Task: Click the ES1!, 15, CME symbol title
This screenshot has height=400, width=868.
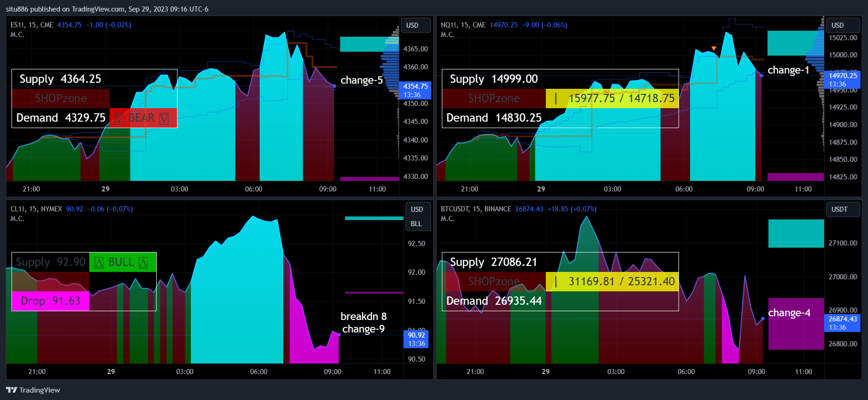Action: click(x=32, y=25)
